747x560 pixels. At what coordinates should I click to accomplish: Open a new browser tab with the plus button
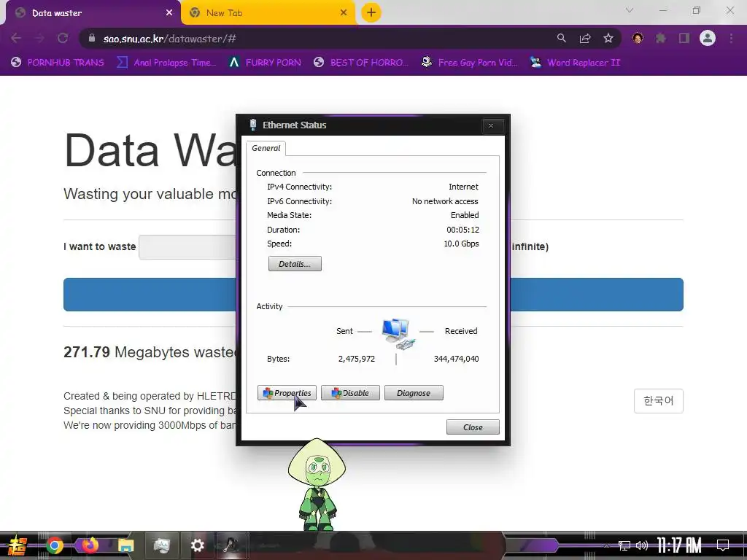(x=371, y=13)
